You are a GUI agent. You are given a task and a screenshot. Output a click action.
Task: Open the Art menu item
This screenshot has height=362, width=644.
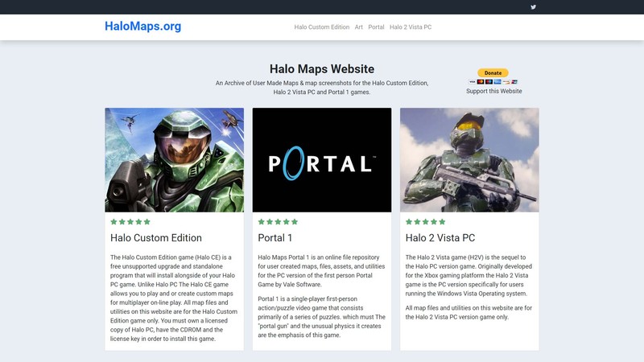click(358, 27)
